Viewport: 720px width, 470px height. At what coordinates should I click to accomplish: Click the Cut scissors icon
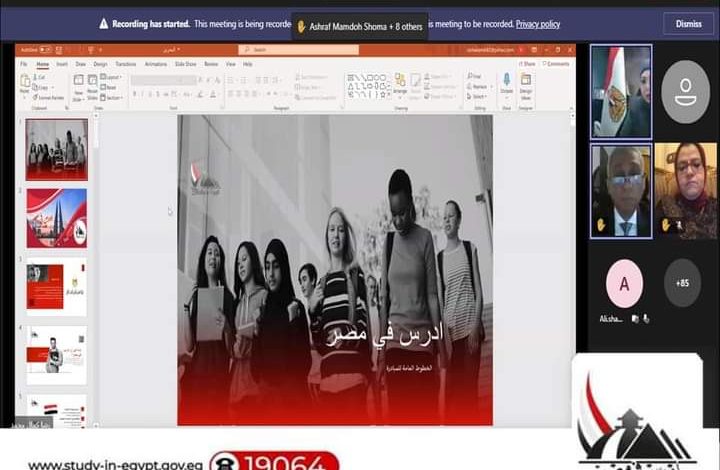35,78
